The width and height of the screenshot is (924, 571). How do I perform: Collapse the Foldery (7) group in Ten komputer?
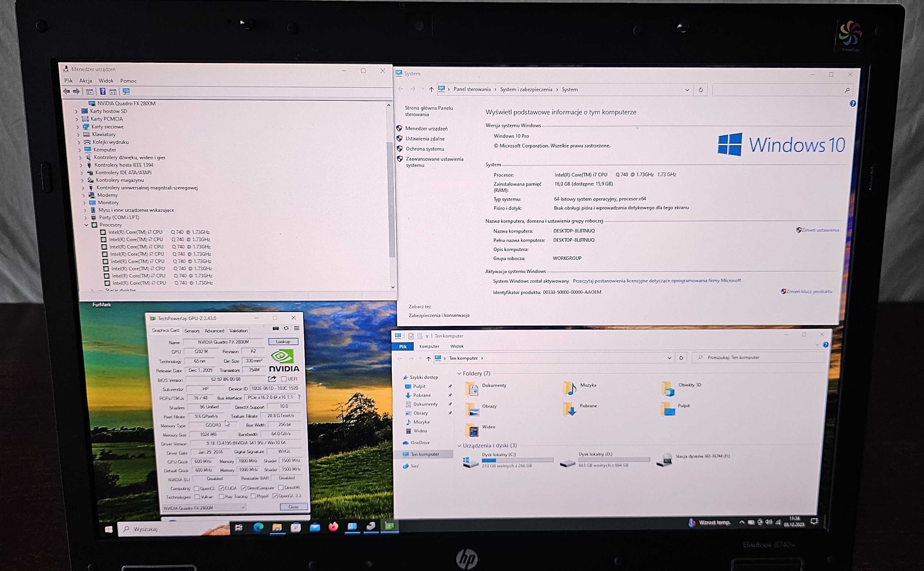[x=459, y=374]
